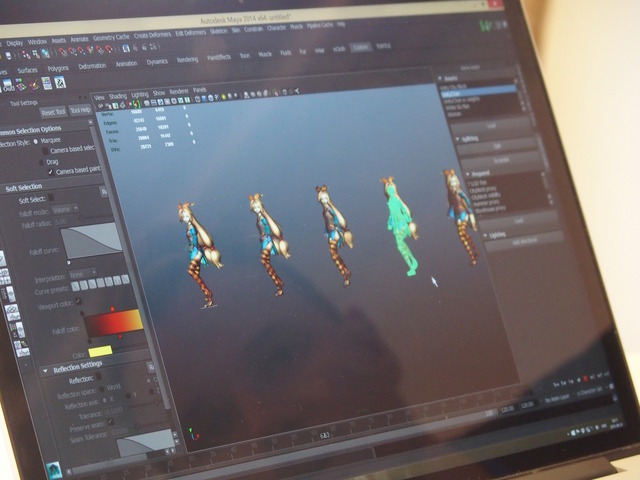Select Drag selection style
The width and height of the screenshot is (640, 480).
pos(41,162)
